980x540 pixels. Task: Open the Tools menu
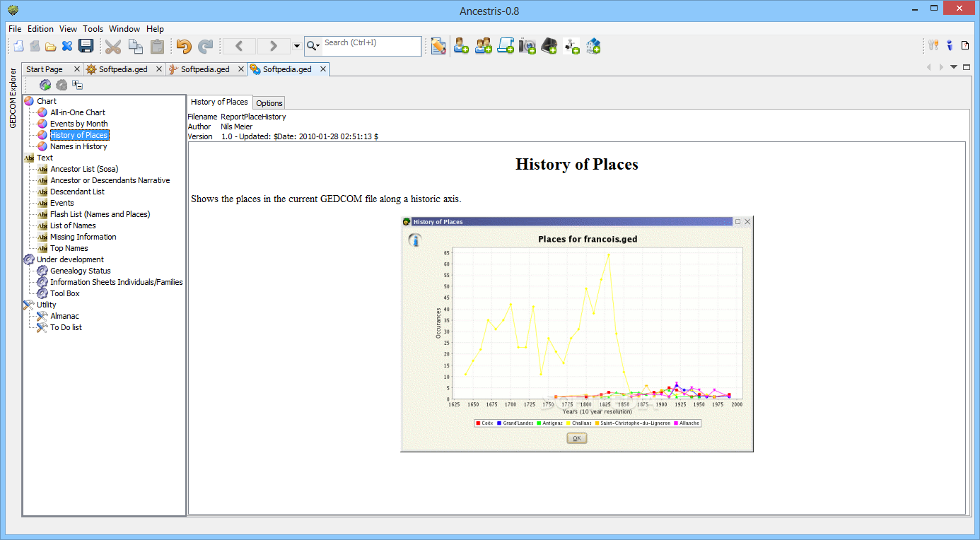[93, 29]
